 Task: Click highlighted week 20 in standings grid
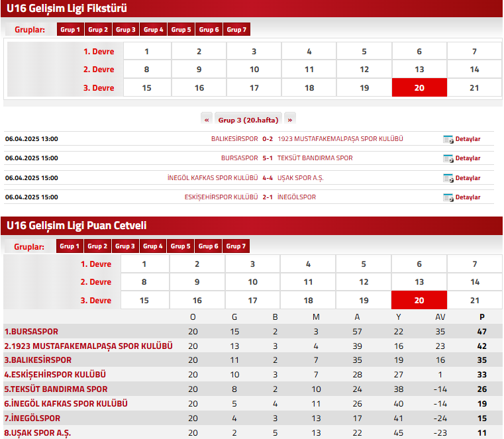click(x=419, y=300)
